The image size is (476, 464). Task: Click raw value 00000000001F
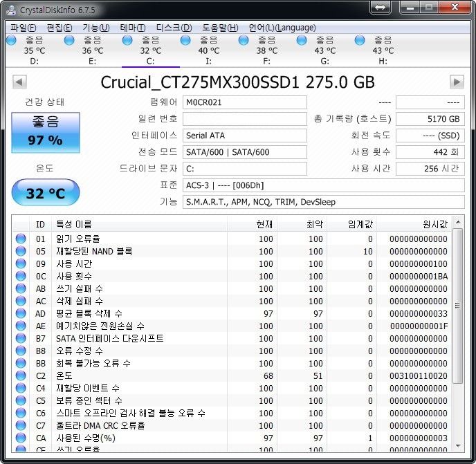click(419, 326)
